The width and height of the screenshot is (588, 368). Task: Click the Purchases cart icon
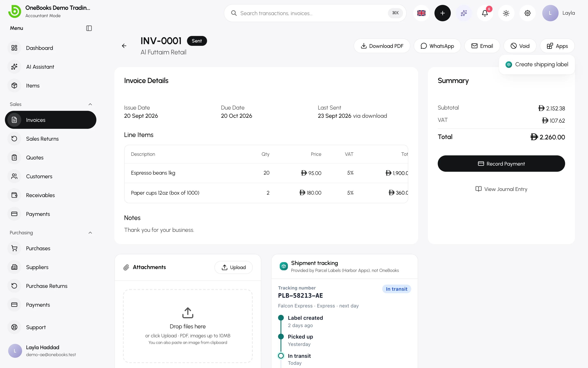tap(14, 248)
